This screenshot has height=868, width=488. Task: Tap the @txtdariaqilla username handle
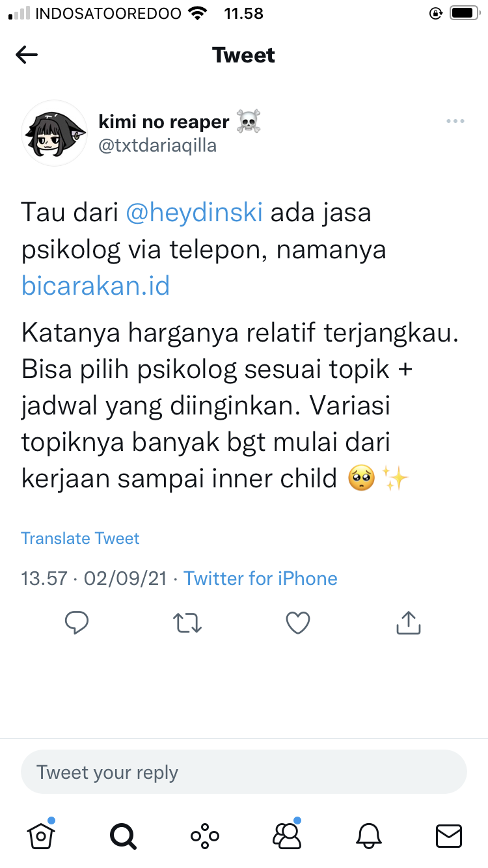pos(157,146)
